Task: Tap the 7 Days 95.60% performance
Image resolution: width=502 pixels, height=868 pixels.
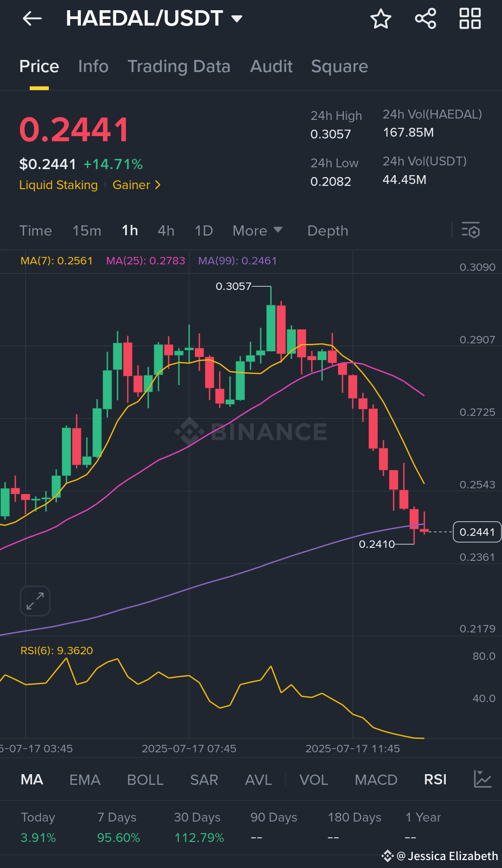Action: [119, 828]
